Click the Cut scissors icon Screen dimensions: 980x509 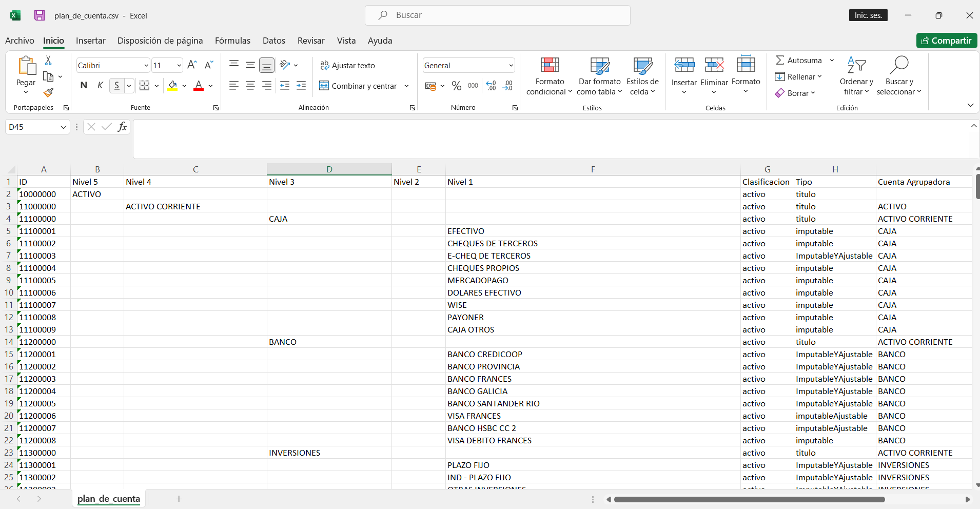(x=48, y=61)
